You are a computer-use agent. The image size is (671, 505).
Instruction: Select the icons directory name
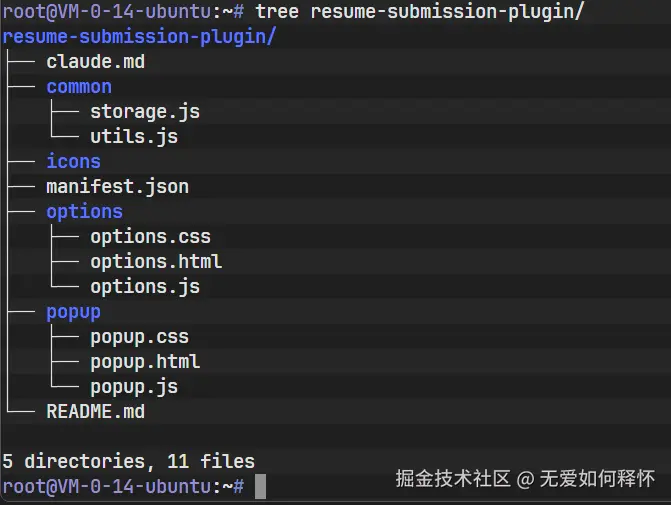(x=73, y=161)
